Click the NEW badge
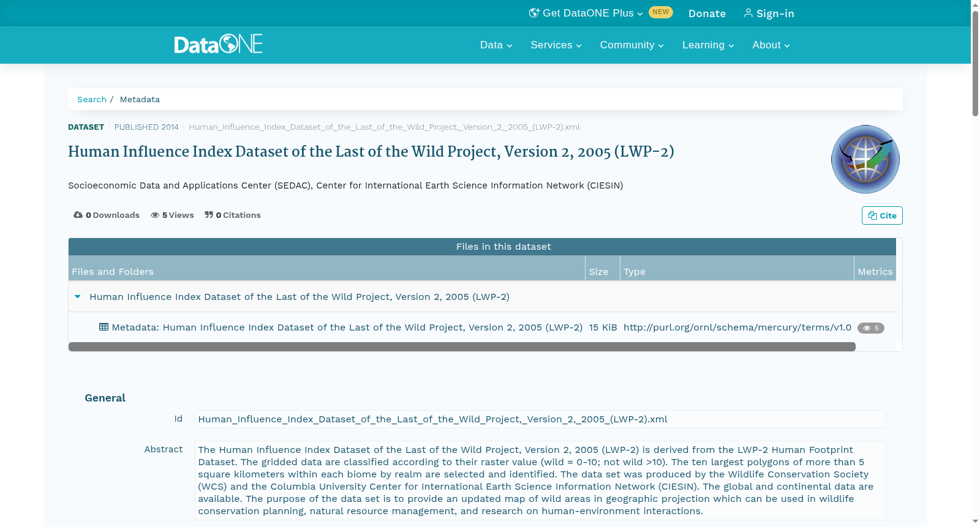 pos(661,12)
